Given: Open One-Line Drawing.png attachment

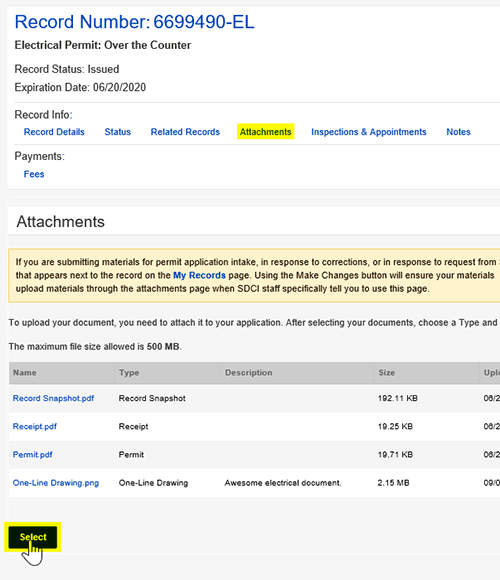Looking at the screenshot, I should [56, 483].
